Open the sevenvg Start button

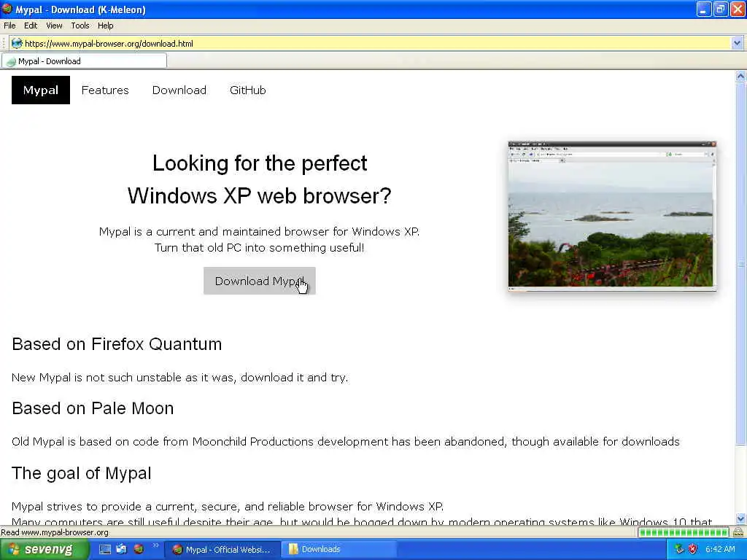coord(44,549)
